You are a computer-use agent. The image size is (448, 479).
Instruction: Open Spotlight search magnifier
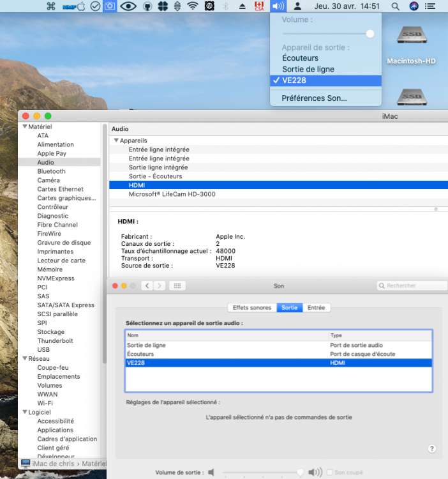[395, 6]
